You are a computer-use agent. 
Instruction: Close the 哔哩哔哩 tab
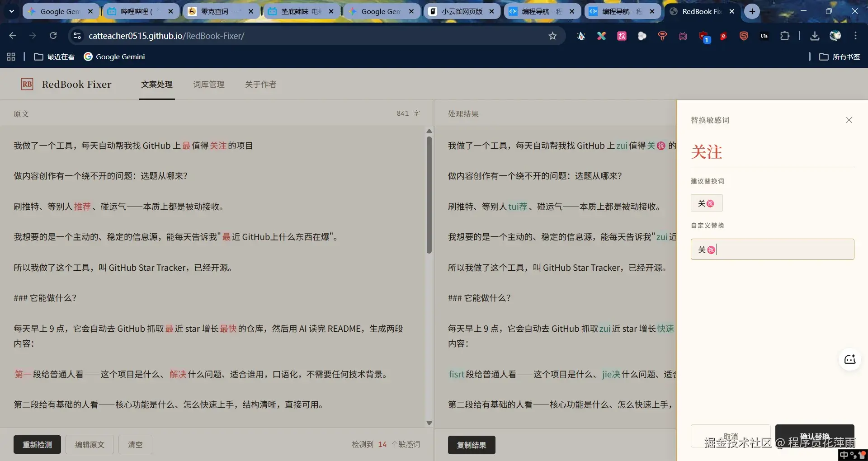170,11
